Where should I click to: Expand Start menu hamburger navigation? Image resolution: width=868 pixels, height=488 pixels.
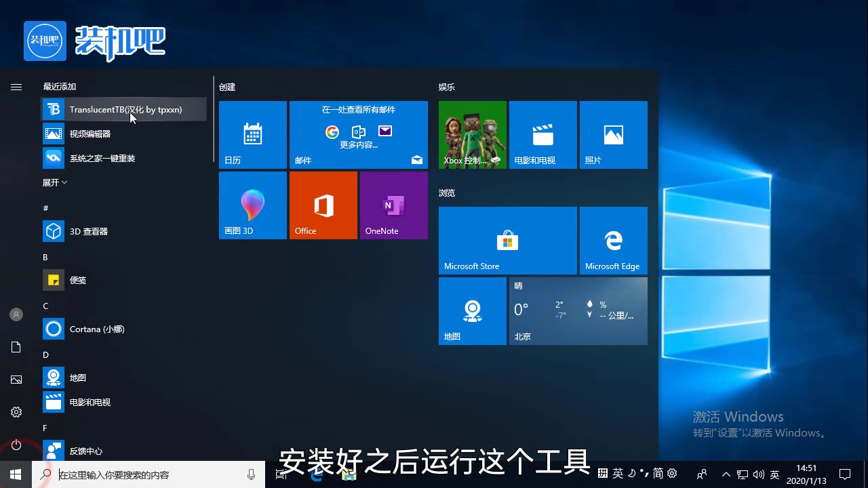click(x=16, y=87)
